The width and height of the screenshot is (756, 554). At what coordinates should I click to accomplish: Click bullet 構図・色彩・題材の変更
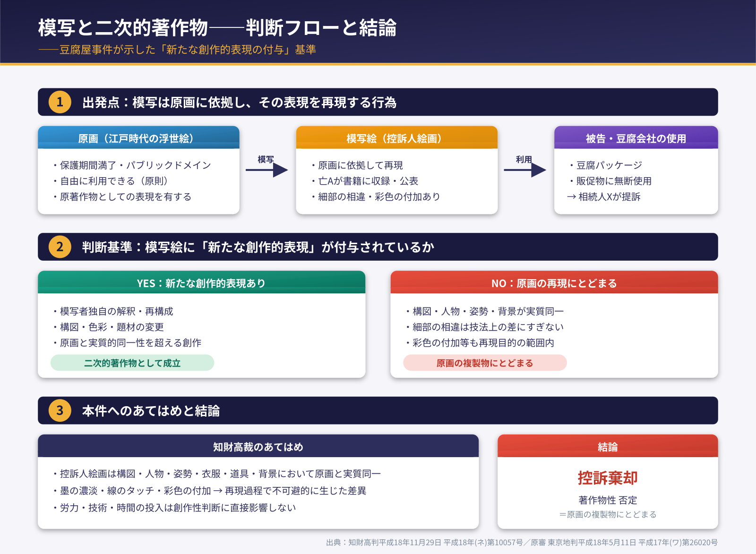107,327
